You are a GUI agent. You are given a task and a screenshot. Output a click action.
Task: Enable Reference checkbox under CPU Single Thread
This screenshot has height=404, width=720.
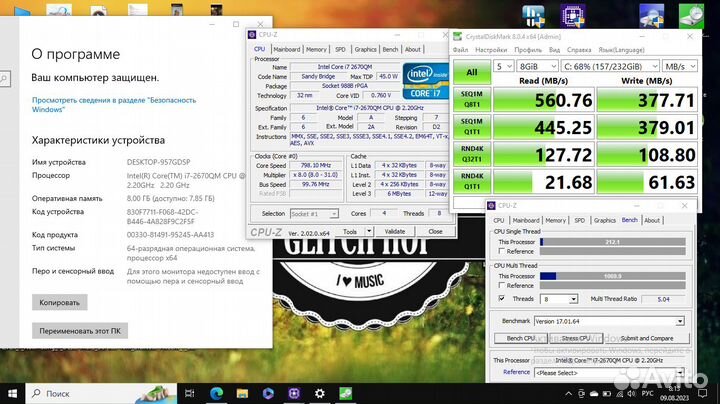coord(501,251)
